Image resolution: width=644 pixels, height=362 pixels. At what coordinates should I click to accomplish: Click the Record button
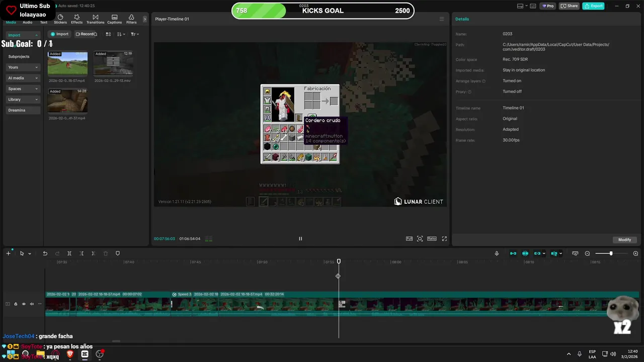(x=86, y=34)
